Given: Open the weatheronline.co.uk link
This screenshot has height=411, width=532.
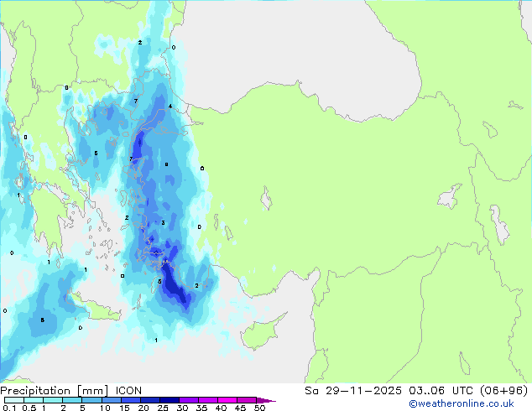Looking at the screenshot, I should pos(461,403).
